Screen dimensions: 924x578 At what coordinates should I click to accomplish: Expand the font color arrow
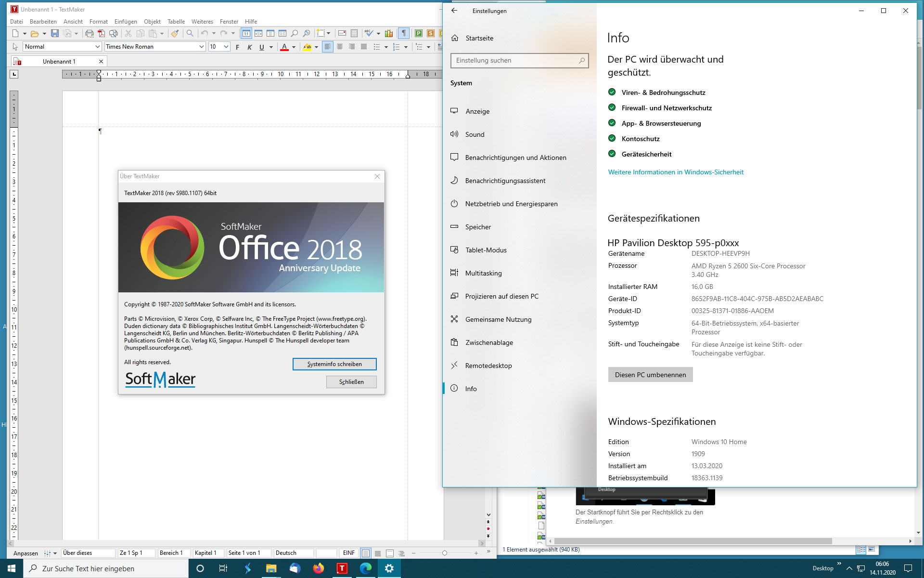[x=294, y=47]
